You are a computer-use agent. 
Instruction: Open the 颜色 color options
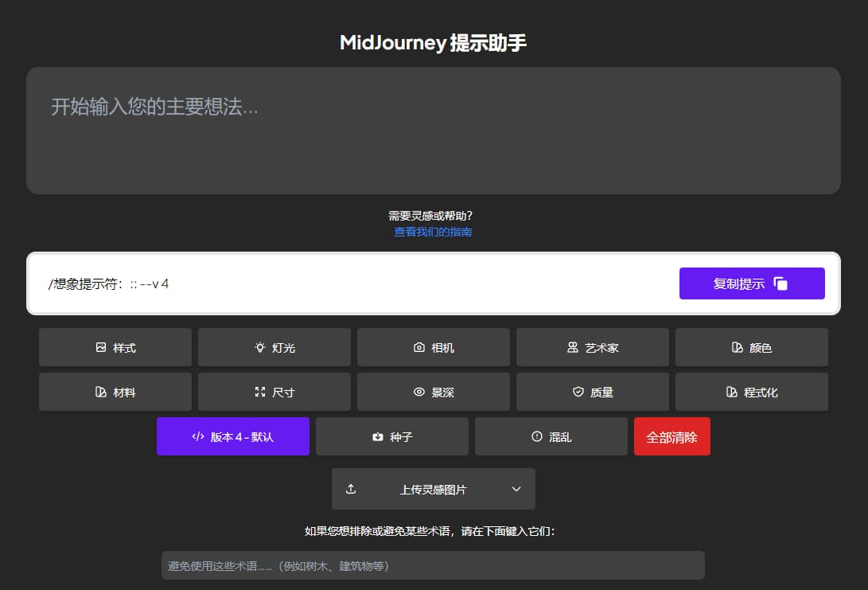click(x=751, y=347)
